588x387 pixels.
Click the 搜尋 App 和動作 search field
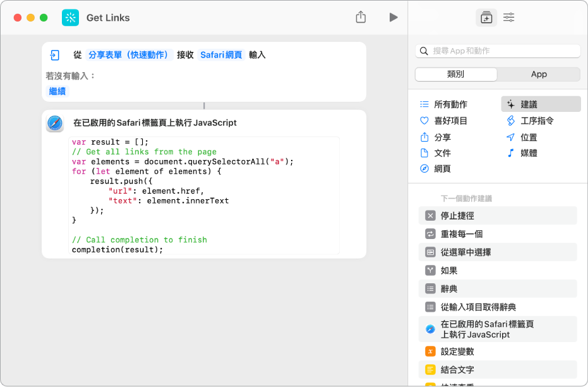click(x=497, y=50)
